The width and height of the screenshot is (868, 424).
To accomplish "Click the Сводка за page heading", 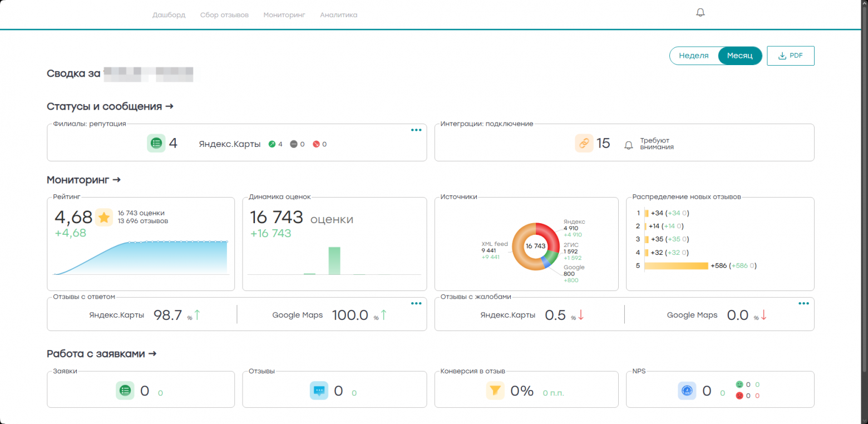I will pos(73,73).
